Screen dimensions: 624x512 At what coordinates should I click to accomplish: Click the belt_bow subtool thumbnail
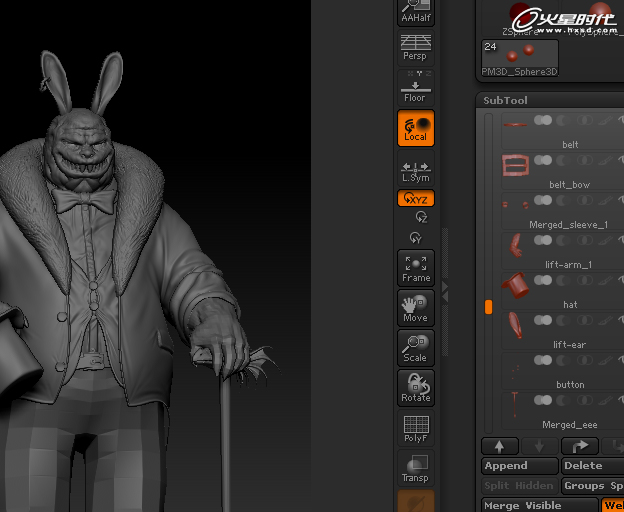click(x=515, y=165)
